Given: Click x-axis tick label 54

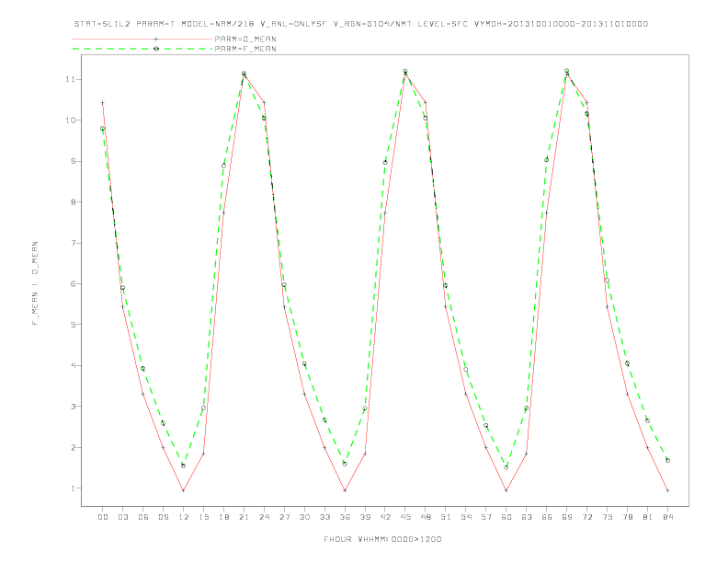Looking at the screenshot, I should click(x=466, y=517).
